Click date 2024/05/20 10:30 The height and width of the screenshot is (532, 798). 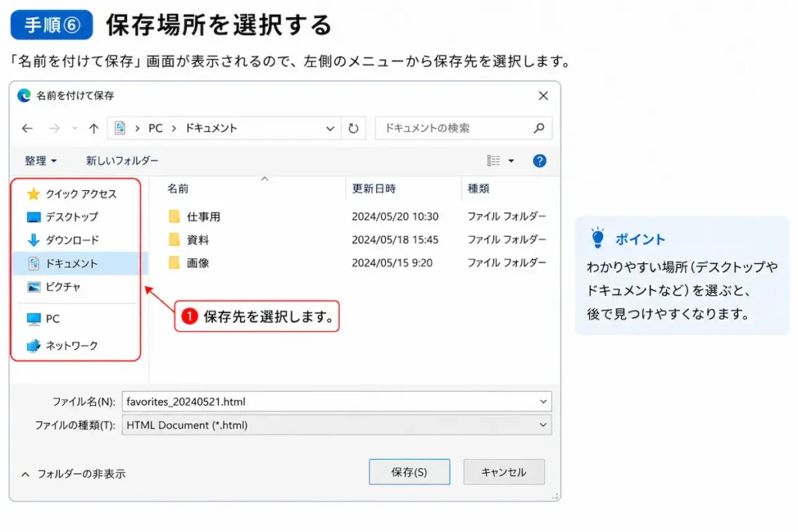pyautogui.click(x=395, y=217)
